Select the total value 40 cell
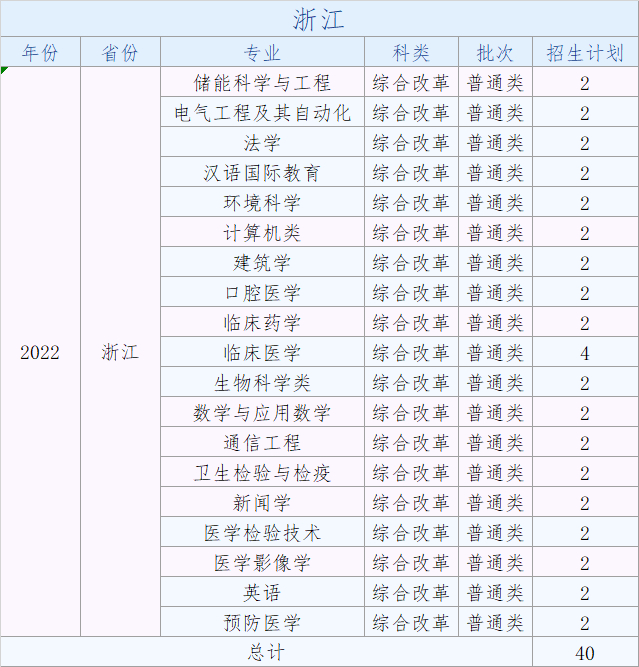Viewport: 639px width, 667px height. coord(585,652)
